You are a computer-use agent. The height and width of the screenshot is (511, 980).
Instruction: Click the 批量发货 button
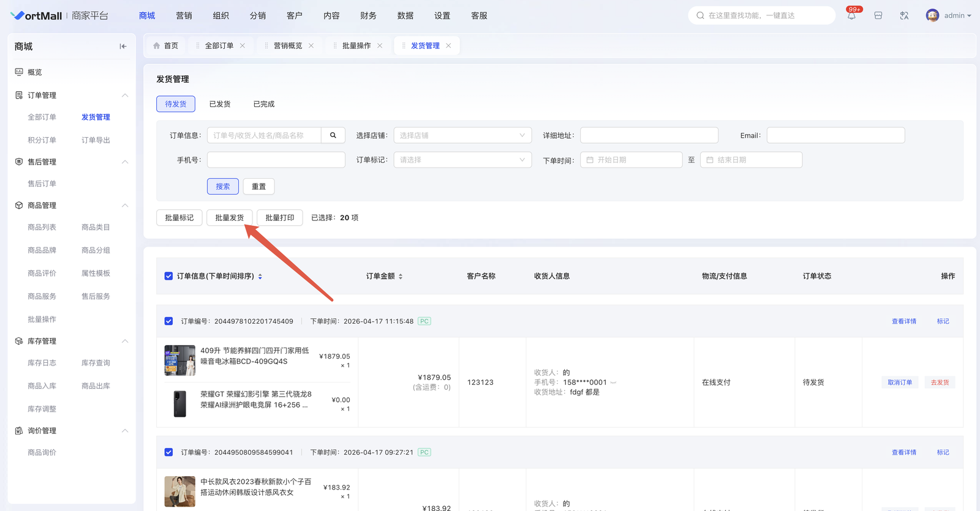pyautogui.click(x=230, y=218)
